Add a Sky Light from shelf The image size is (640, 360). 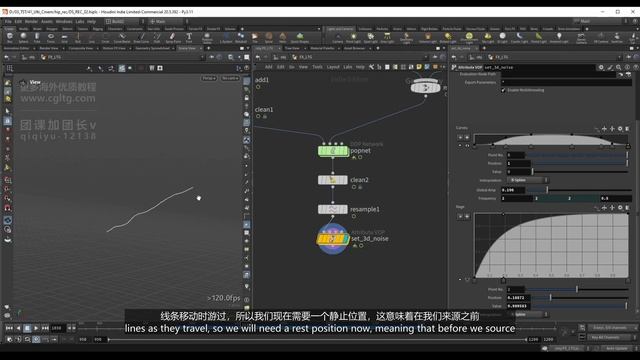pos(488,38)
